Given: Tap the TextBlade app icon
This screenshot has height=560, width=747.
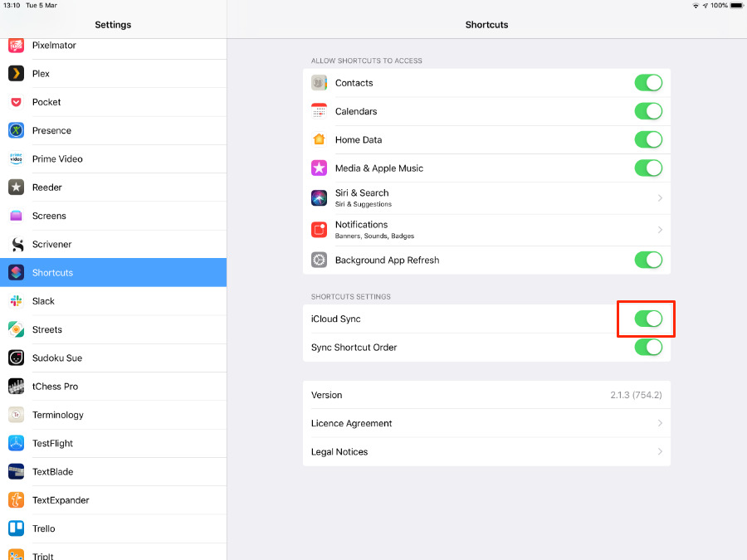Looking at the screenshot, I should tap(17, 471).
